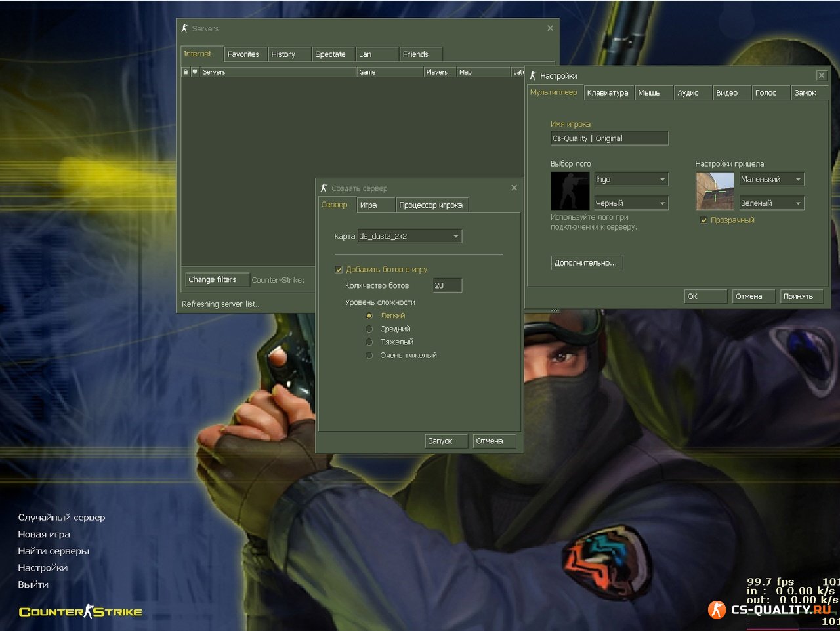
Task: Click Новая игра in main menu
Action: click(44, 534)
